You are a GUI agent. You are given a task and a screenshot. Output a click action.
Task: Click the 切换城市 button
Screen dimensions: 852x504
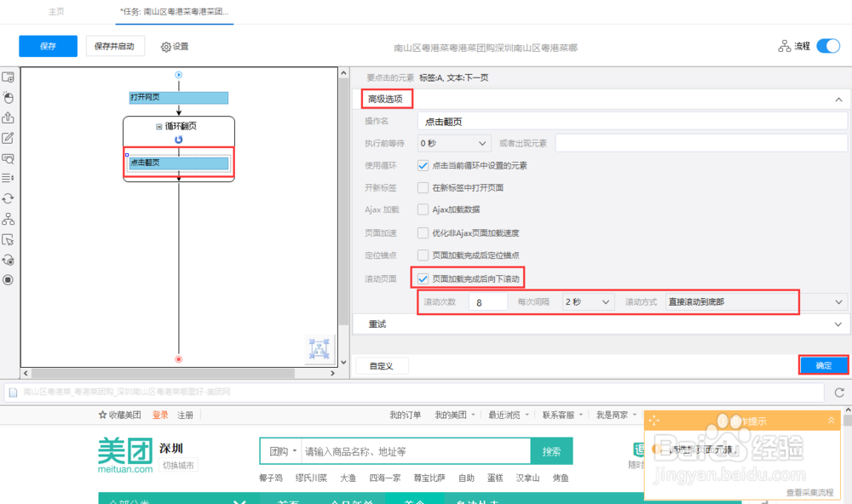[178, 466]
